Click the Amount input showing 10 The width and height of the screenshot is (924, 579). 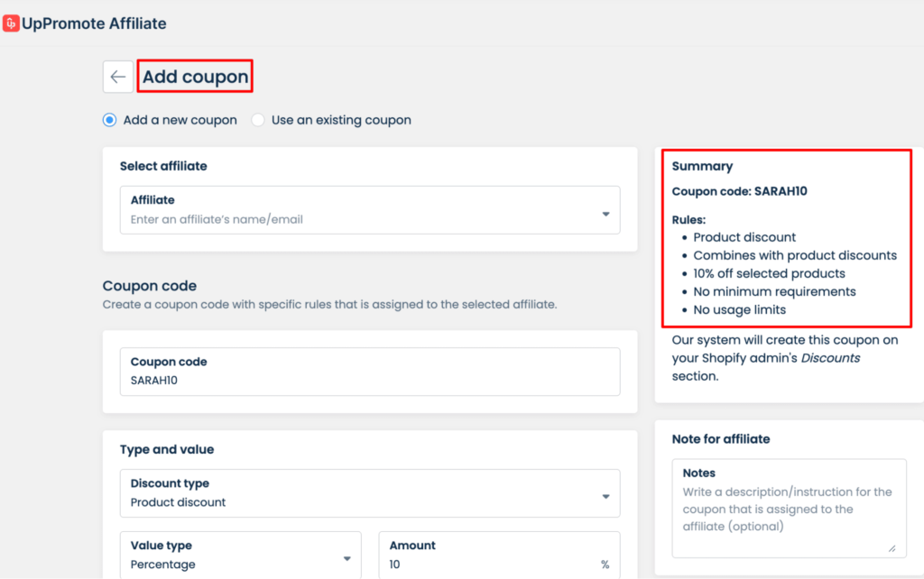(487, 565)
